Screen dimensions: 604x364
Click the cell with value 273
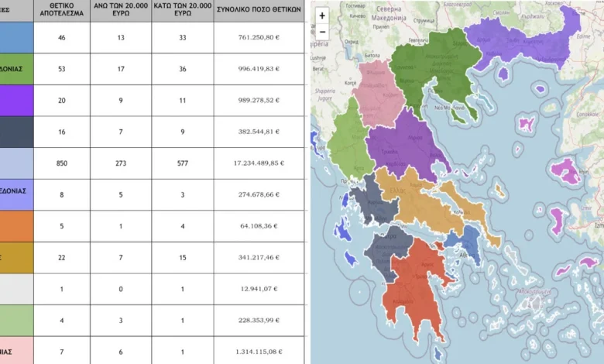pos(121,163)
